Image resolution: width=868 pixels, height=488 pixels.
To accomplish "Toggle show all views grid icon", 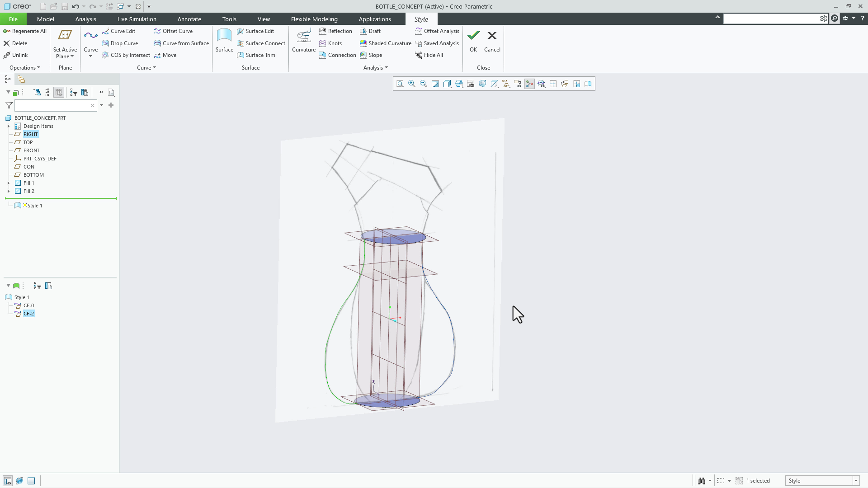I will [553, 84].
